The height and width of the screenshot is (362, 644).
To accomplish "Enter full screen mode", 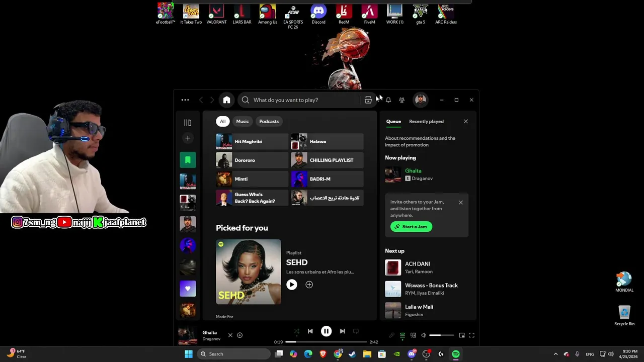I will click(471, 335).
